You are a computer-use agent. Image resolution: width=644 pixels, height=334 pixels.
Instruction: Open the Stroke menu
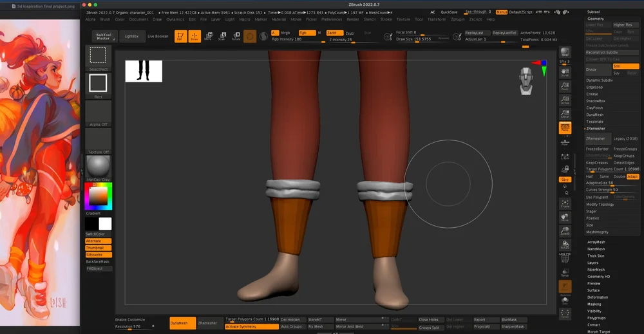(x=386, y=19)
